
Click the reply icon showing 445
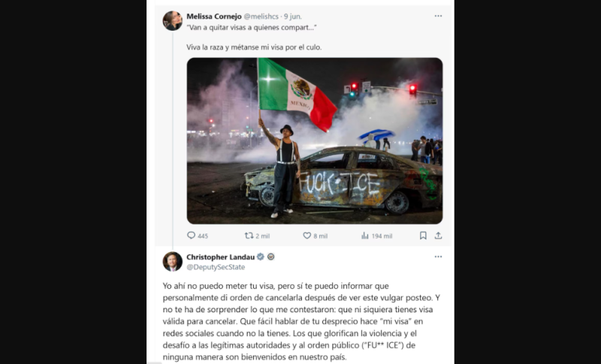point(191,236)
